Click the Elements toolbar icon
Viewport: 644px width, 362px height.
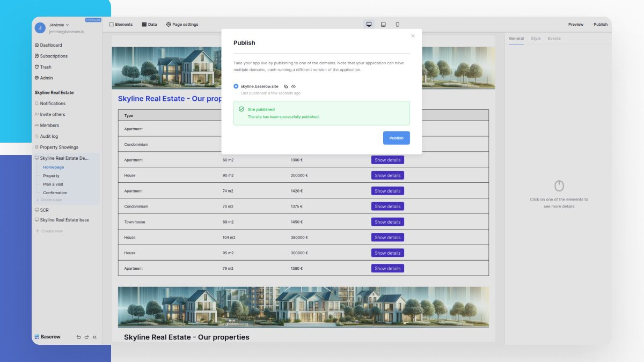click(112, 25)
